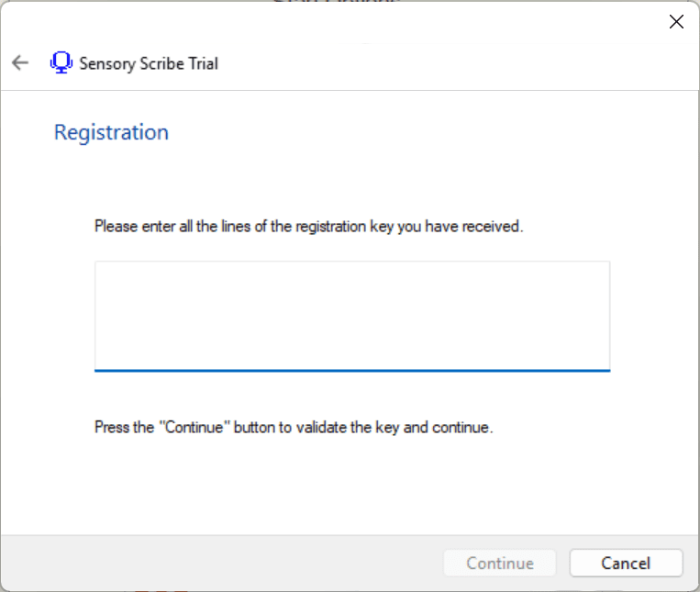The width and height of the screenshot is (700, 592).
Task: Click the gray footer bar left of Continue
Action: pyautogui.click(x=220, y=563)
